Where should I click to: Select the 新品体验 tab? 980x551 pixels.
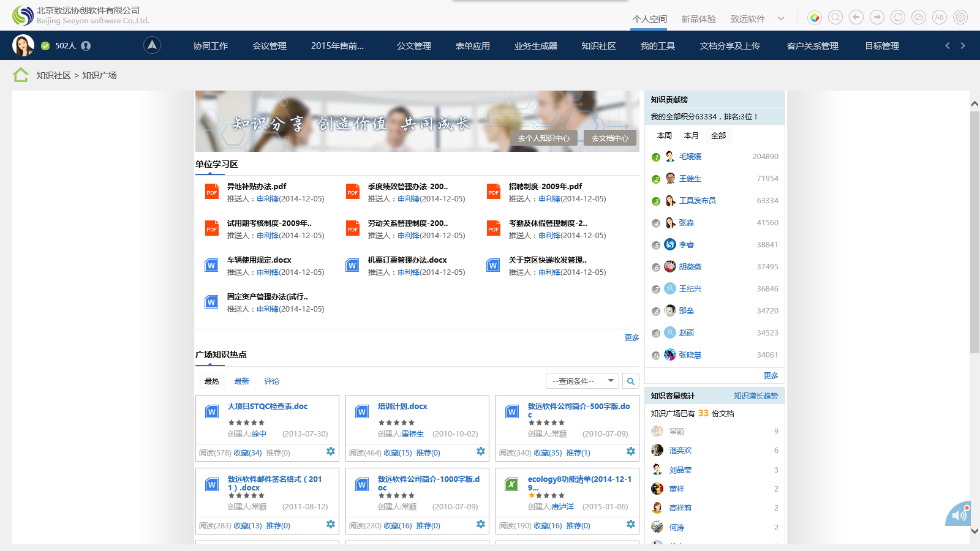698,19
